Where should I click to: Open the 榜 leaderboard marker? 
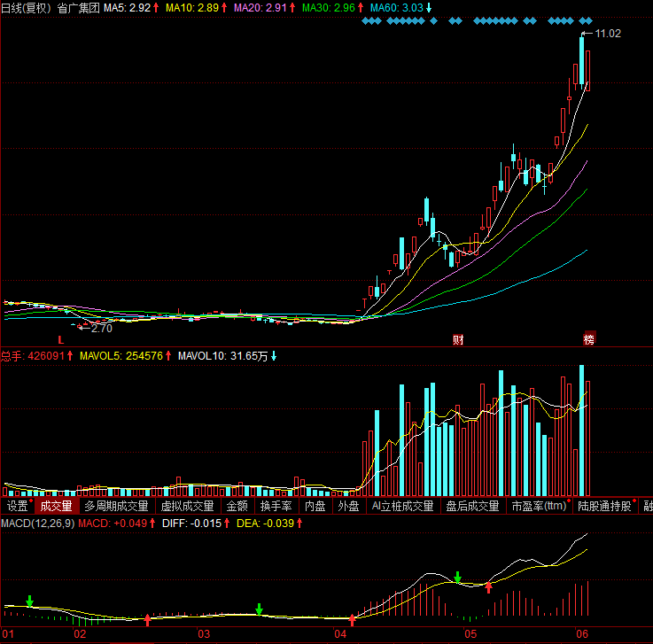tap(589, 339)
